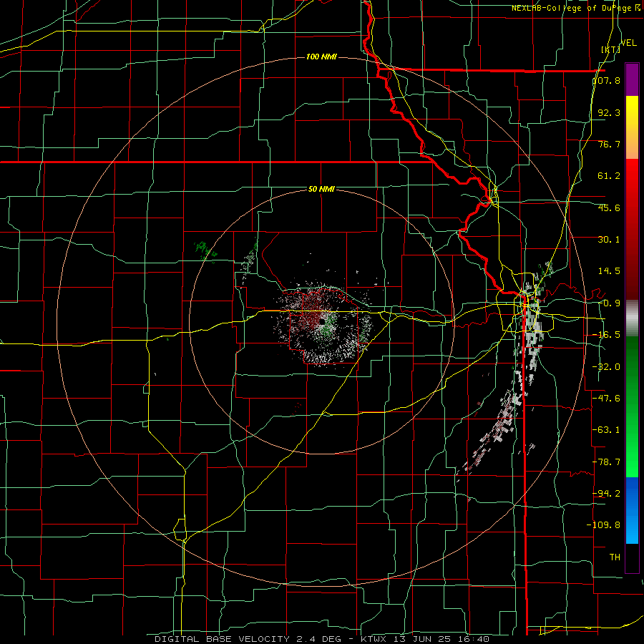
Task: Click the VEL legend title
Action: pyautogui.click(x=629, y=43)
